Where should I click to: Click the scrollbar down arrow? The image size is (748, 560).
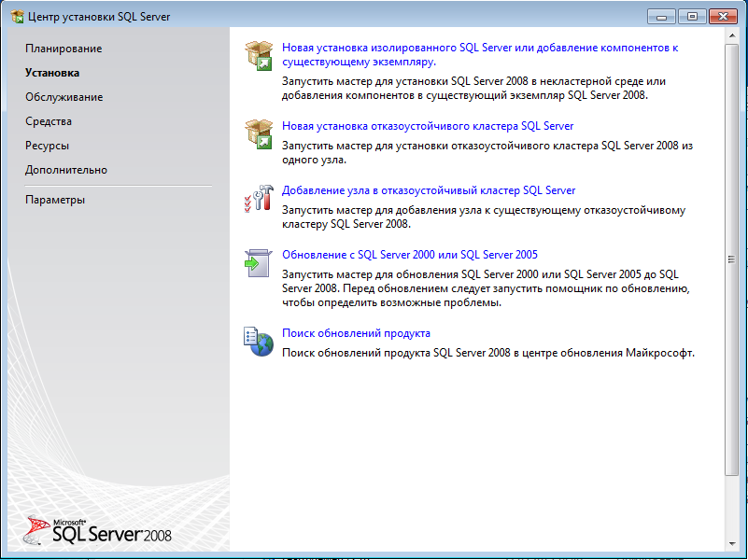[x=732, y=544]
